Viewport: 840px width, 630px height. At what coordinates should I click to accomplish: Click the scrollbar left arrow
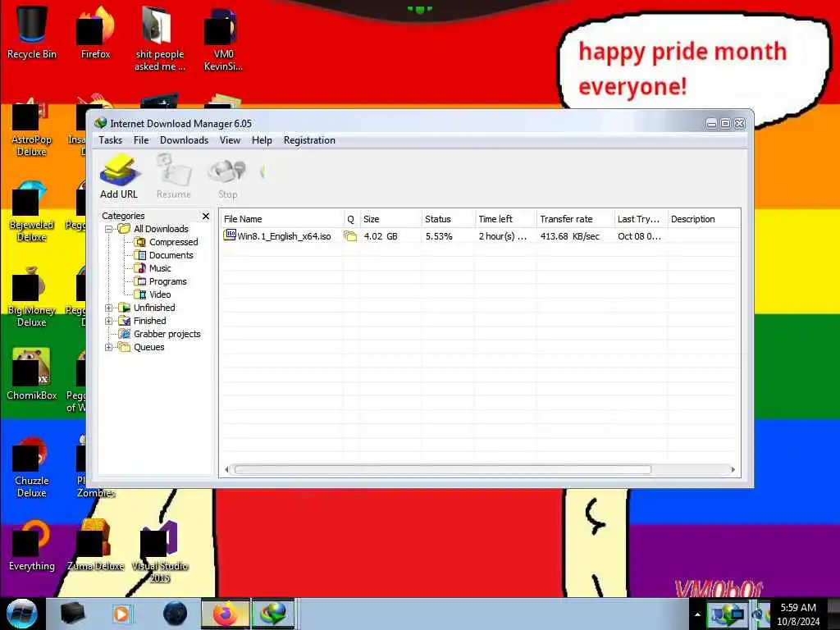coord(226,470)
